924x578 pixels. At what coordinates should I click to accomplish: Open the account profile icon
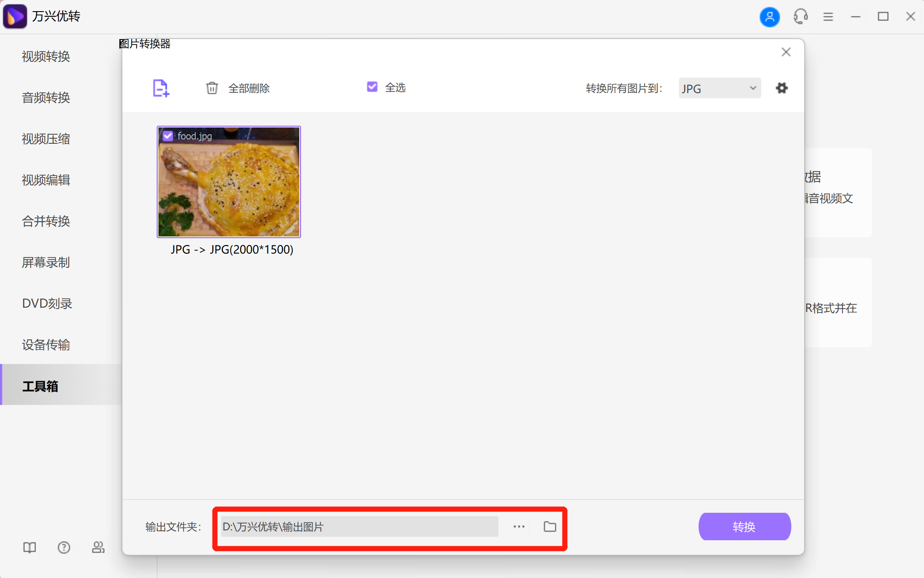[x=770, y=17]
